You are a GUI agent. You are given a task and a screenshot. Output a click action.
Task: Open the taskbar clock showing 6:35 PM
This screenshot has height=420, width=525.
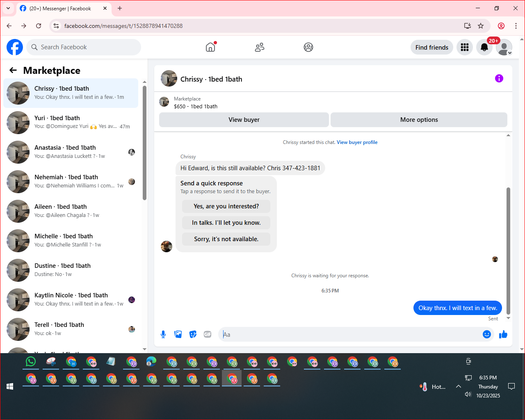pos(488,386)
